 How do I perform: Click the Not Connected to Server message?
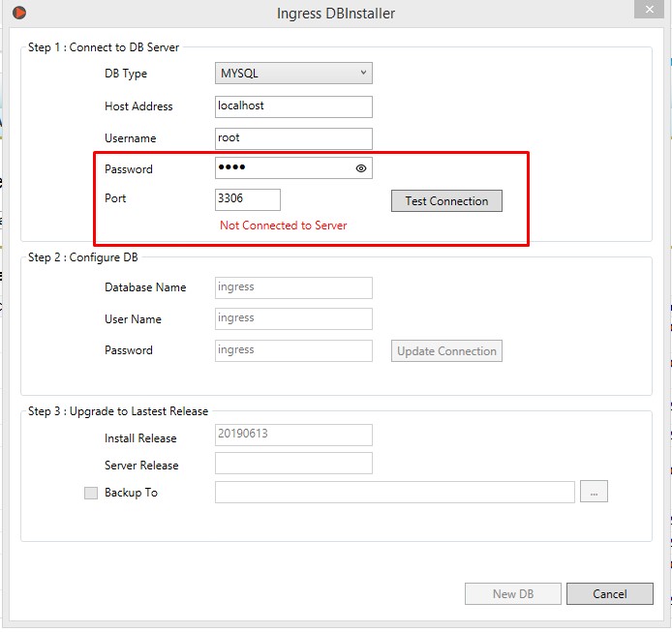pyautogui.click(x=284, y=226)
